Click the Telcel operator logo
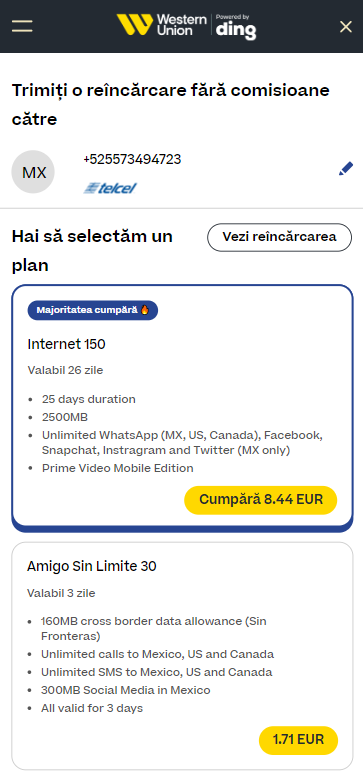The height and width of the screenshot is (776, 363). pyautogui.click(x=110, y=188)
